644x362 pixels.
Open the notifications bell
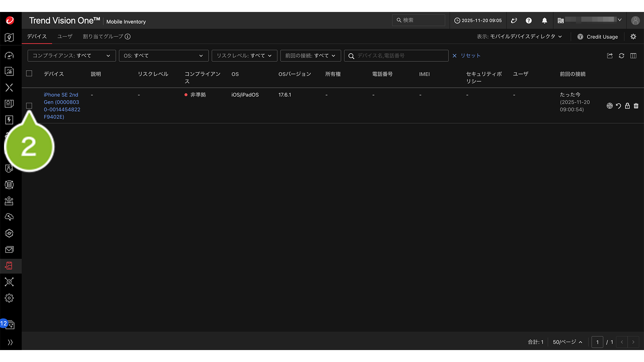[x=544, y=21]
